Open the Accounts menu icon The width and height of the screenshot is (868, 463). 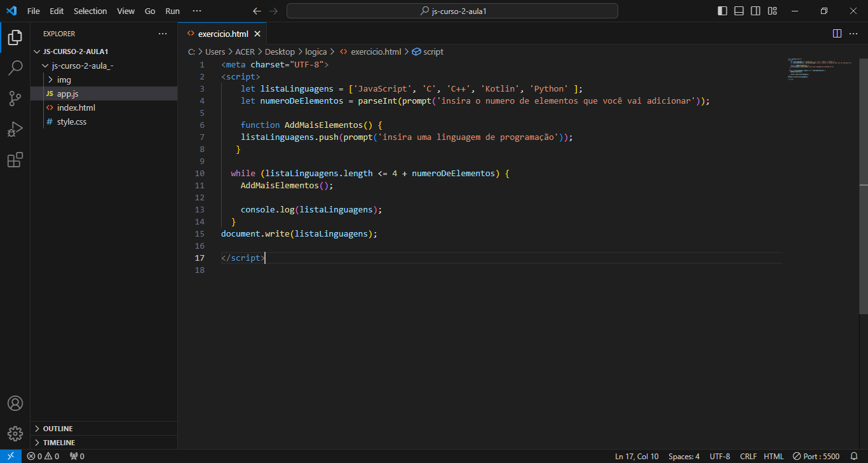click(15, 403)
